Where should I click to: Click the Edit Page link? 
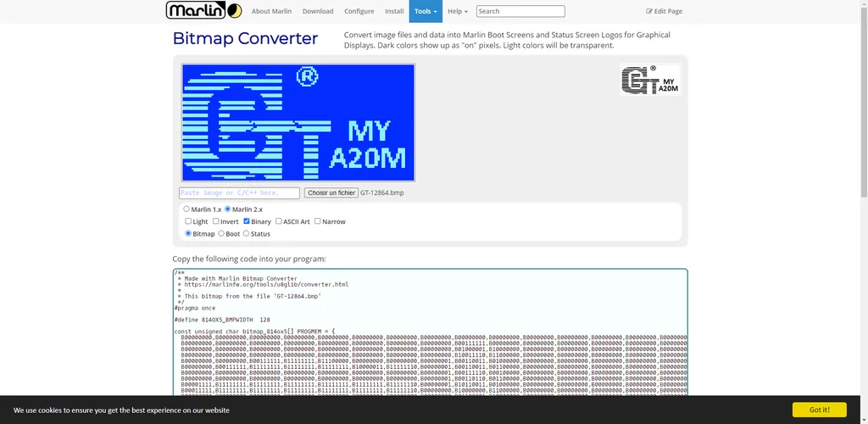pos(665,11)
